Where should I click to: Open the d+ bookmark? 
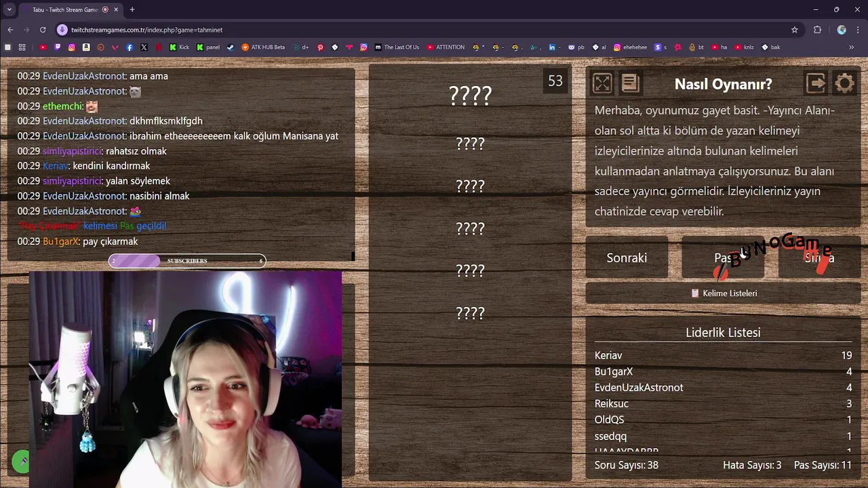(x=301, y=47)
